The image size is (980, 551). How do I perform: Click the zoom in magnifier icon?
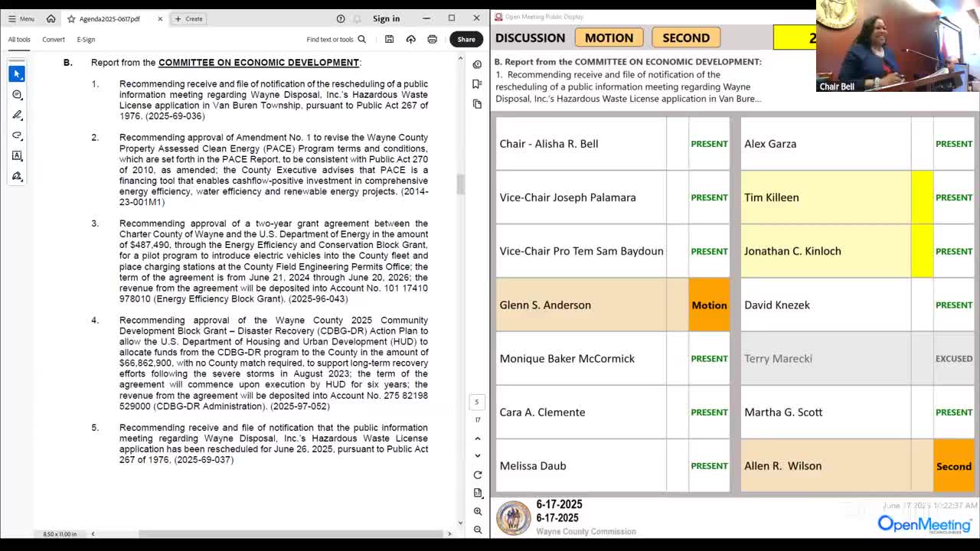(477, 511)
